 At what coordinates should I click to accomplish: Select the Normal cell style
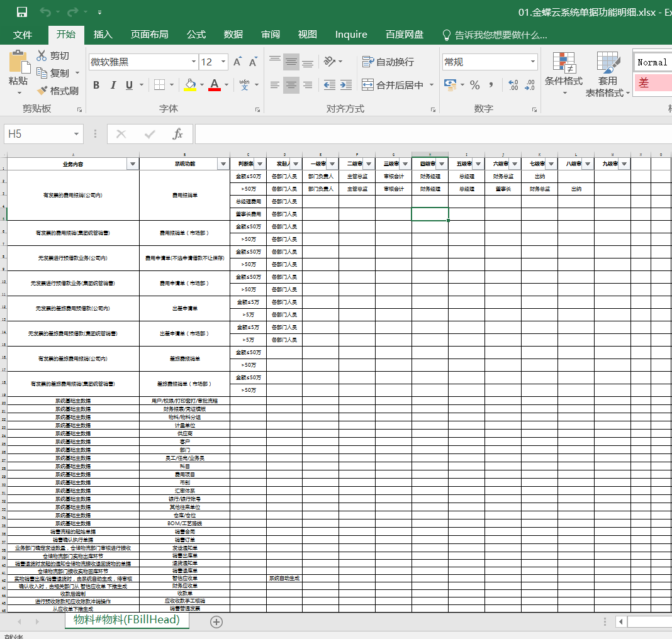pos(652,62)
